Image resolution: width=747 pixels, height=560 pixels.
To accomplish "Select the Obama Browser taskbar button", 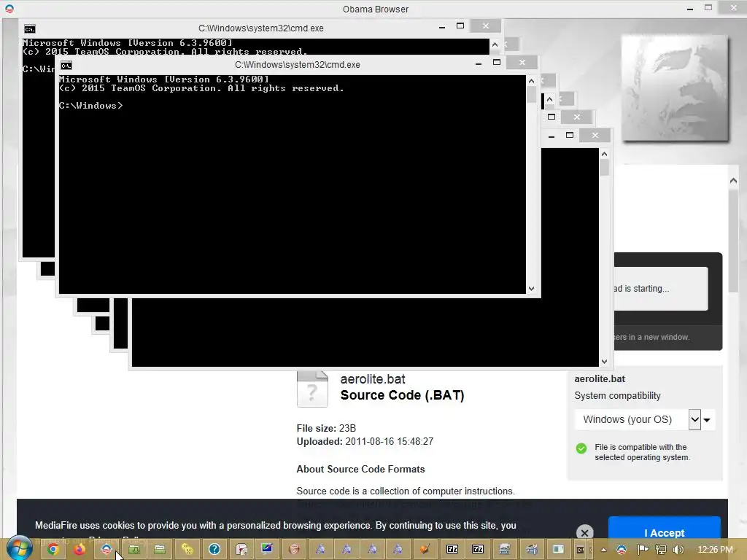I will point(107,550).
